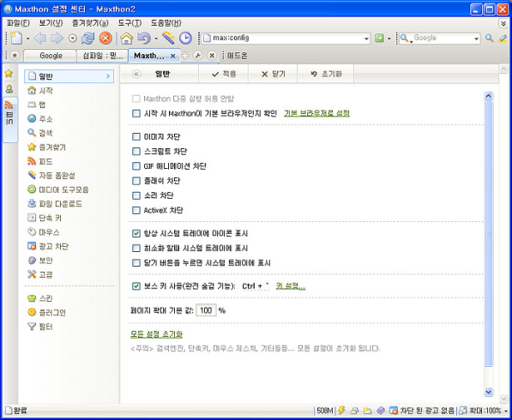Toggle default browser check at startup

(x=136, y=113)
